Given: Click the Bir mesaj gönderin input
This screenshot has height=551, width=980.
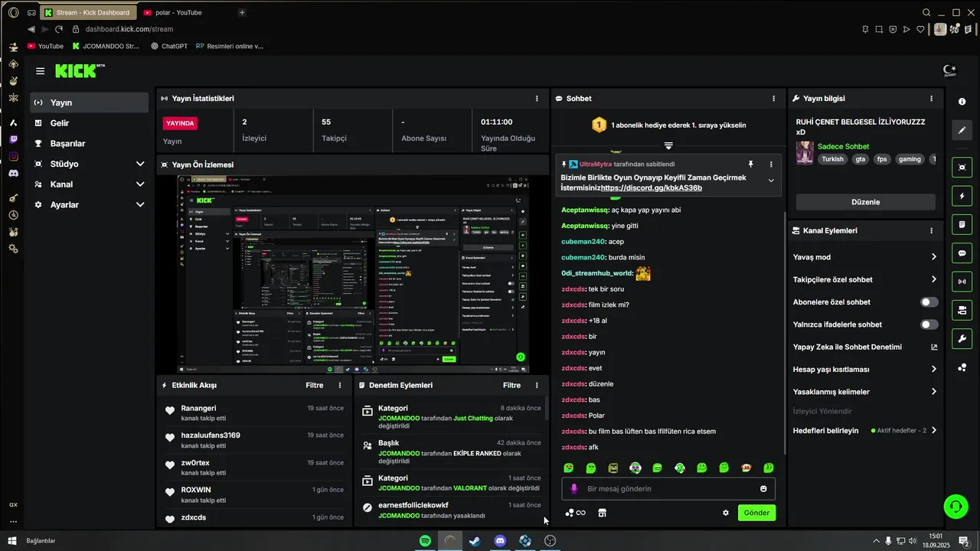Looking at the screenshot, I should pos(668,489).
